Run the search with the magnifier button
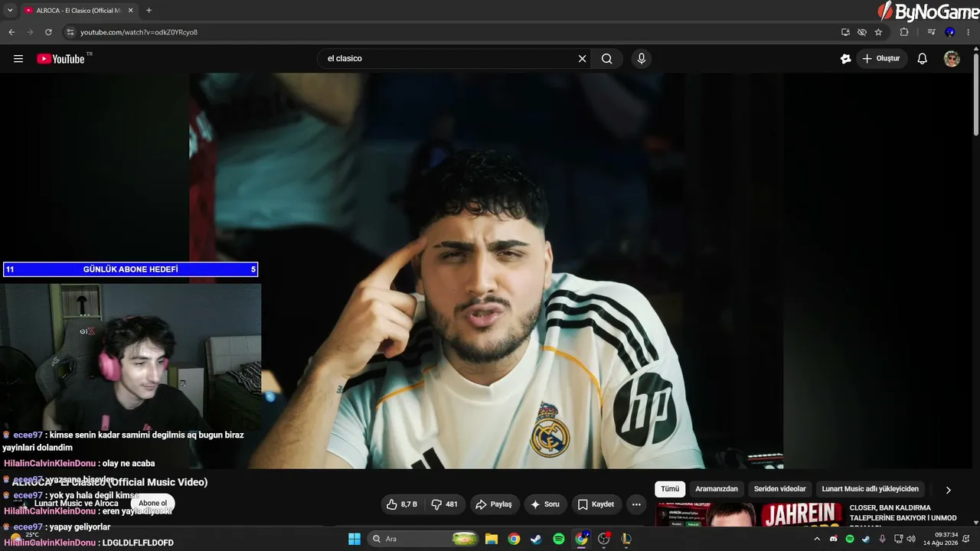 607,59
